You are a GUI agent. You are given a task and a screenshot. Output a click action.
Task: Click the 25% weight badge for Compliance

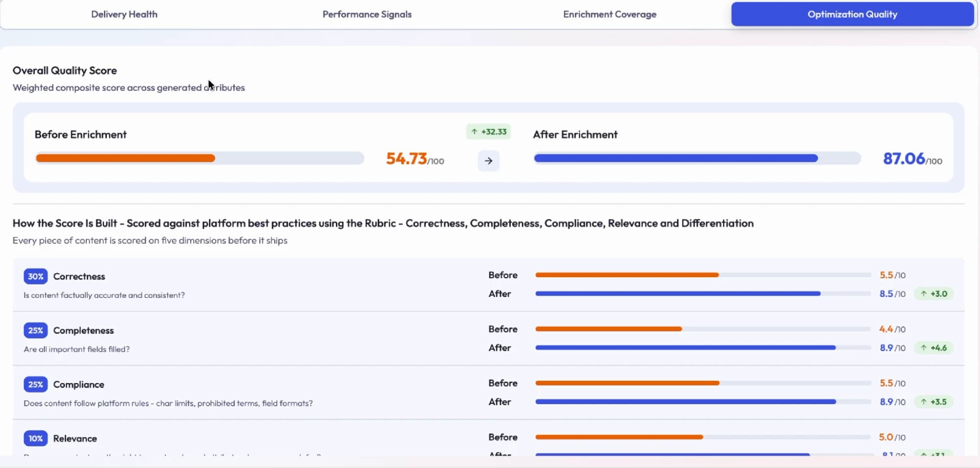coord(35,384)
